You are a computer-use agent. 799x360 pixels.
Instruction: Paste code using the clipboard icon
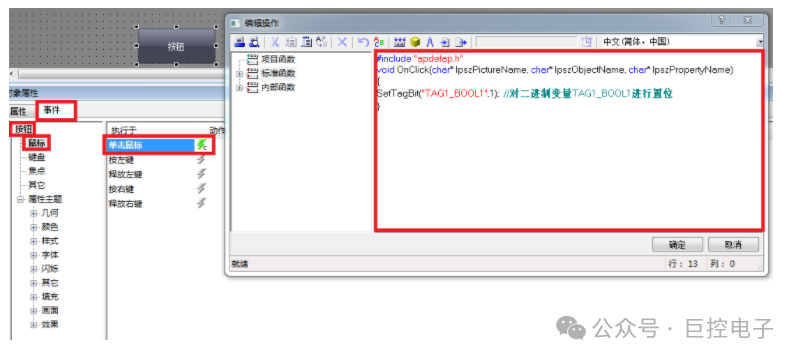pos(306,42)
